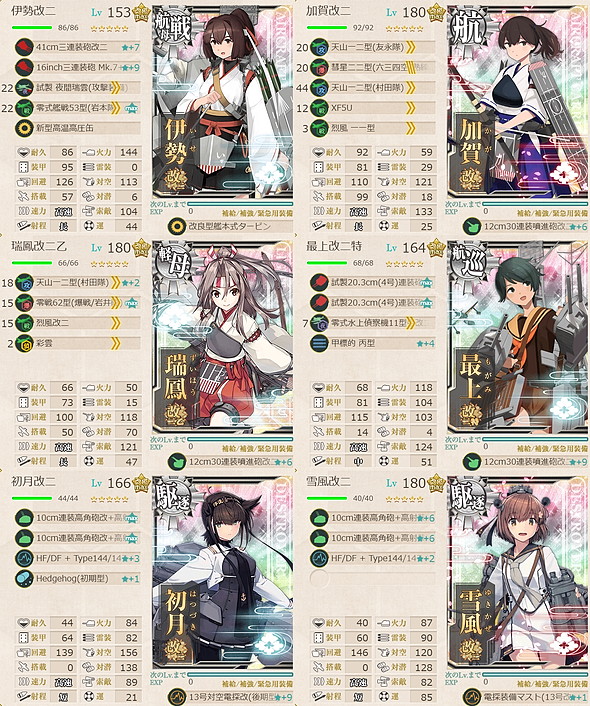This screenshot has height=706, width=590.
Task: Select Mogami's 12cm30連装噴進砲改二 reinforcement slot
Action: click(x=526, y=462)
